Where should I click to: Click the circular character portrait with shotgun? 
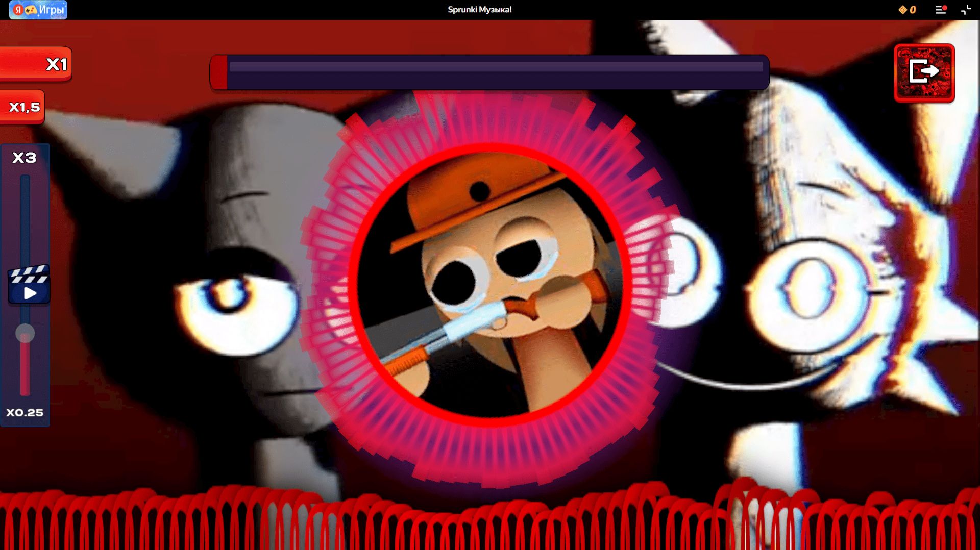490,284
